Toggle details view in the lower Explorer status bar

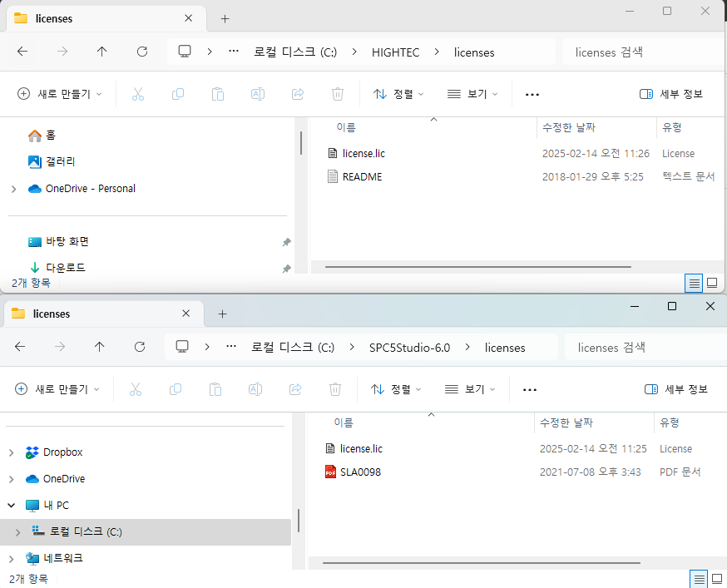click(x=699, y=579)
